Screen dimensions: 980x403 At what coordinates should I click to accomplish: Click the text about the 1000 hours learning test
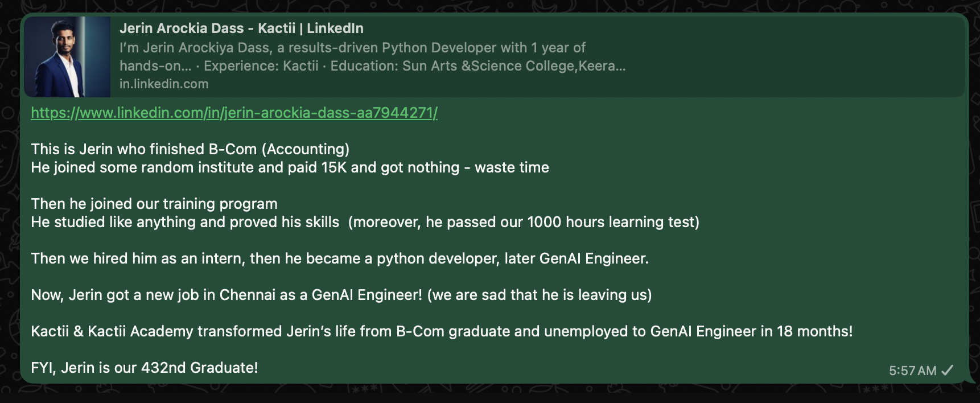click(x=524, y=222)
